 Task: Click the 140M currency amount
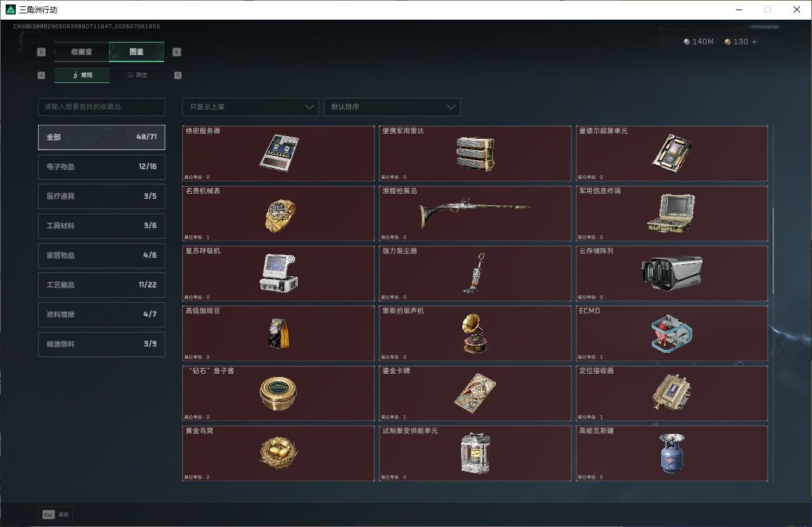(x=703, y=42)
